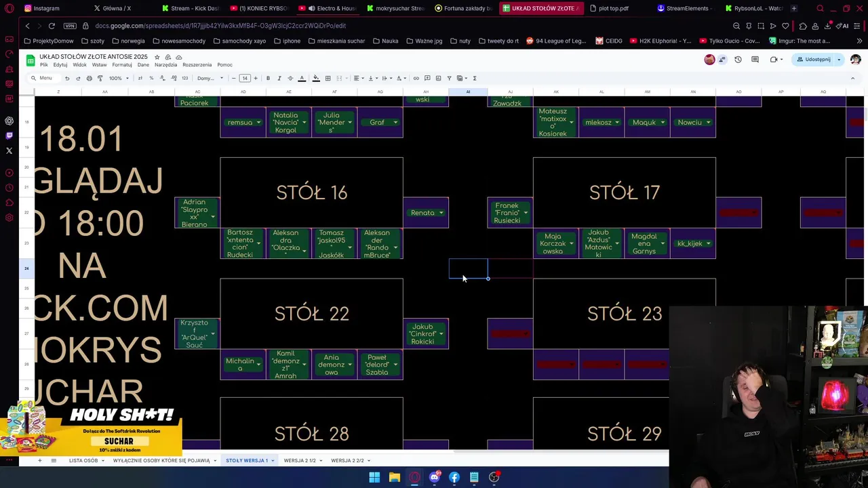
Task: Go back with the browser back arrow
Action: (x=27, y=26)
